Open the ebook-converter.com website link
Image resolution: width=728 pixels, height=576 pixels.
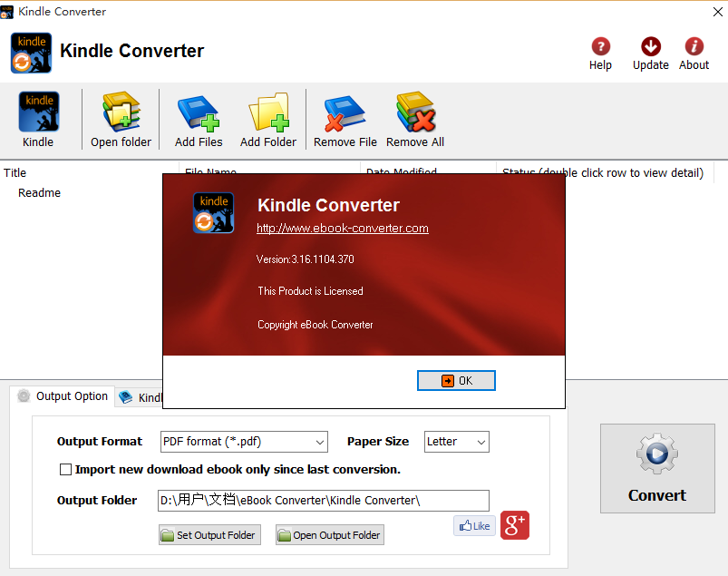click(342, 229)
